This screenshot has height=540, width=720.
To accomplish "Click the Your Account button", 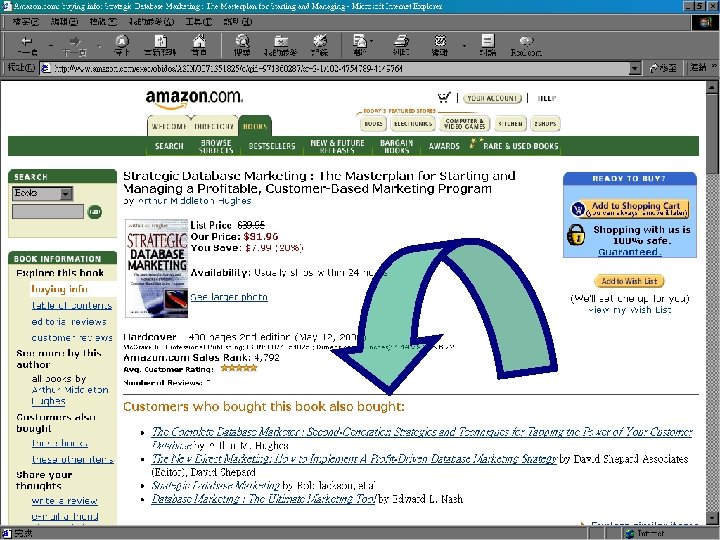I will click(492, 98).
